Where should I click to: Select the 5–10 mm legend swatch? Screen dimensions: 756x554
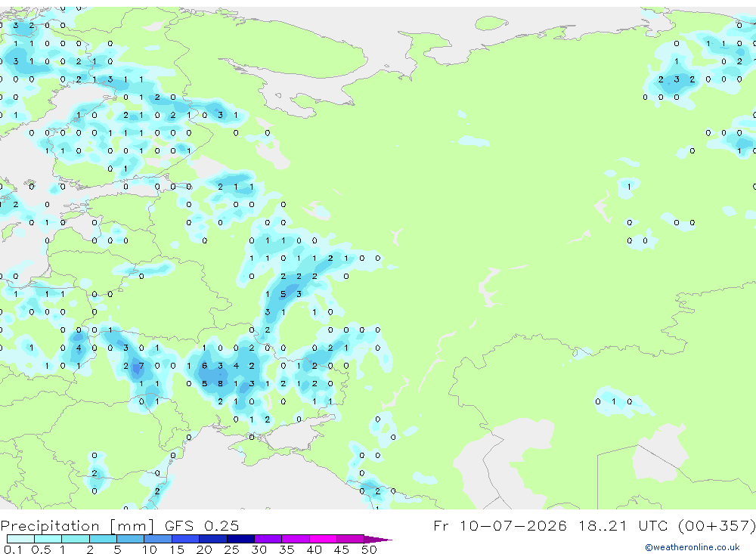[131, 539]
